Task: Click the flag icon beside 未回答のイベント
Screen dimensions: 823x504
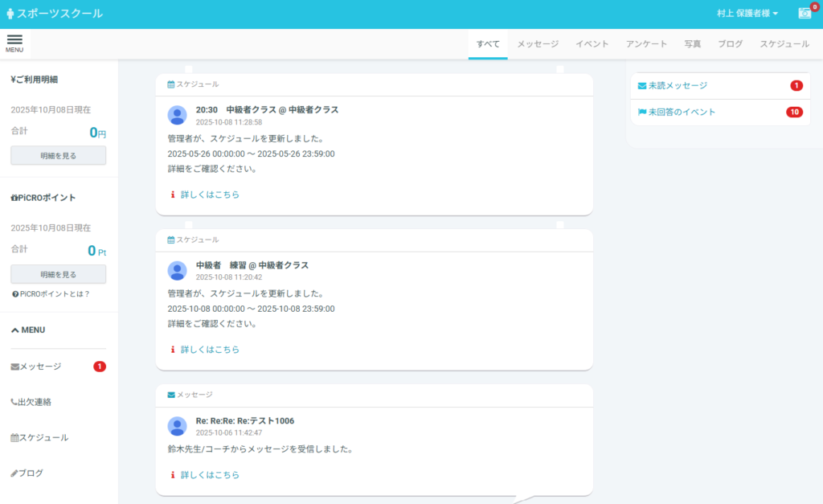Action: [x=642, y=113]
